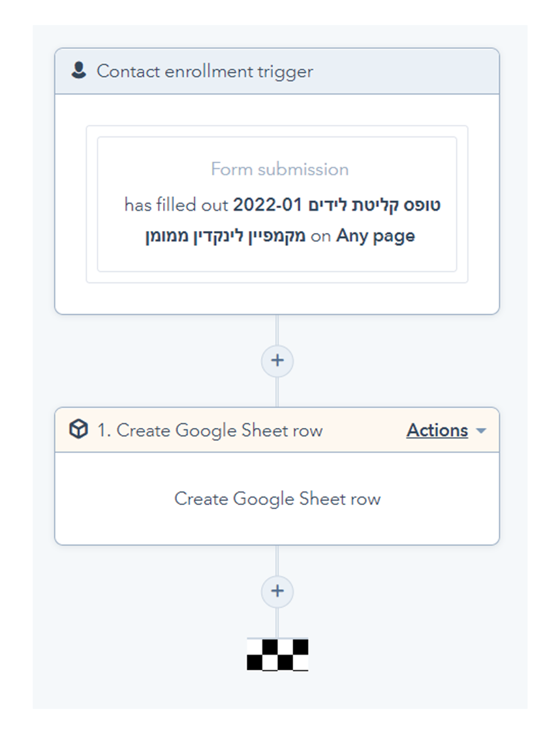Click the 'has filled out' filter text
The height and width of the screenshot is (734, 560).
(x=176, y=205)
